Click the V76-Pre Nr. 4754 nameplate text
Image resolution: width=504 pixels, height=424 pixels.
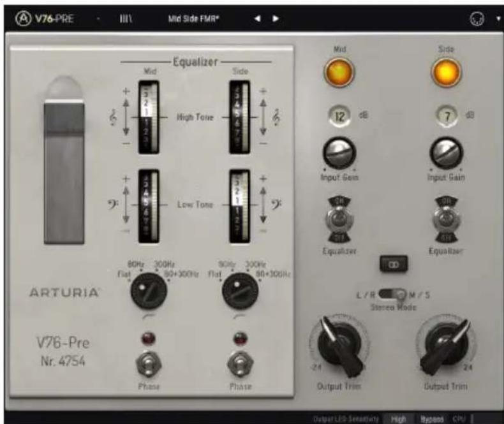[x=63, y=352]
